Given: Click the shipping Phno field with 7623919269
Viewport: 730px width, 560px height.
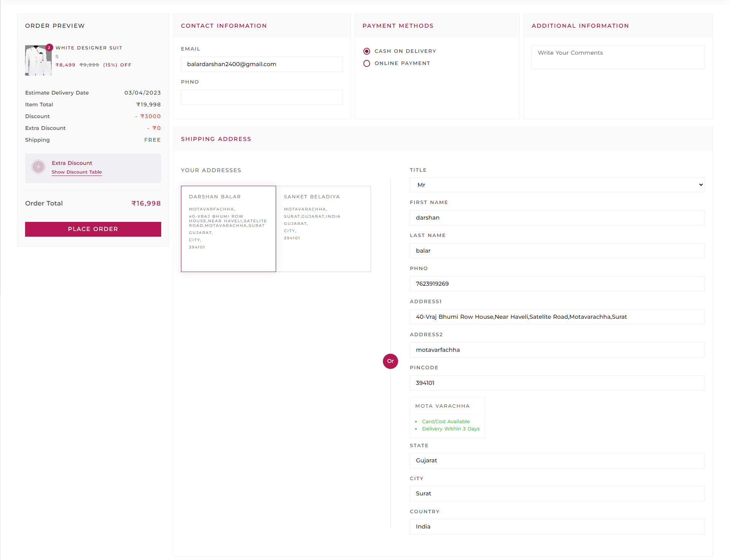Looking at the screenshot, I should pos(557,284).
